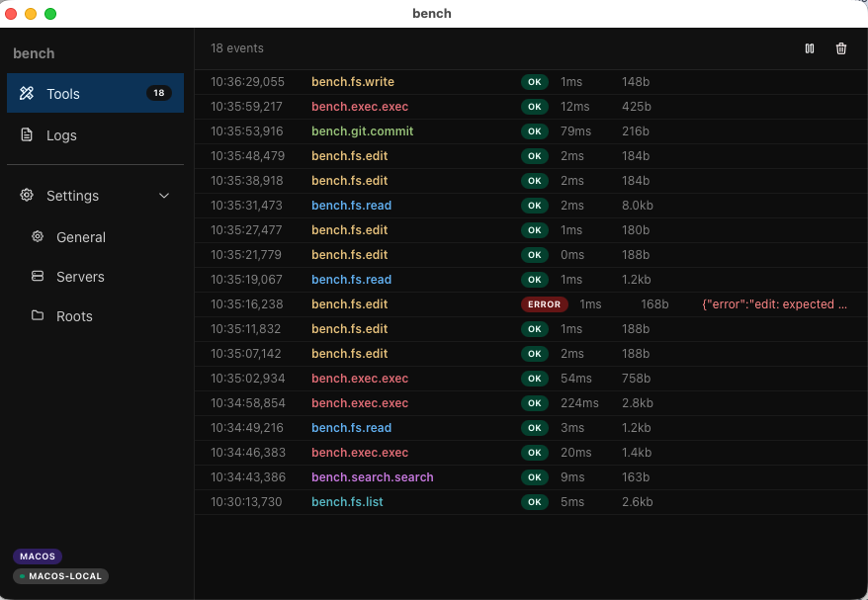Click the MACOS-LOCAL status badge

point(61,576)
